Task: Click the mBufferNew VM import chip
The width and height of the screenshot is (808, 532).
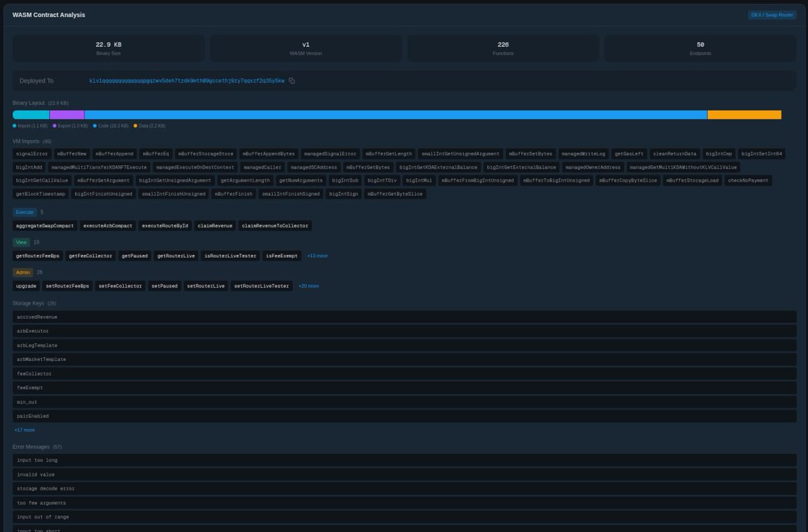Action: (x=72, y=154)
